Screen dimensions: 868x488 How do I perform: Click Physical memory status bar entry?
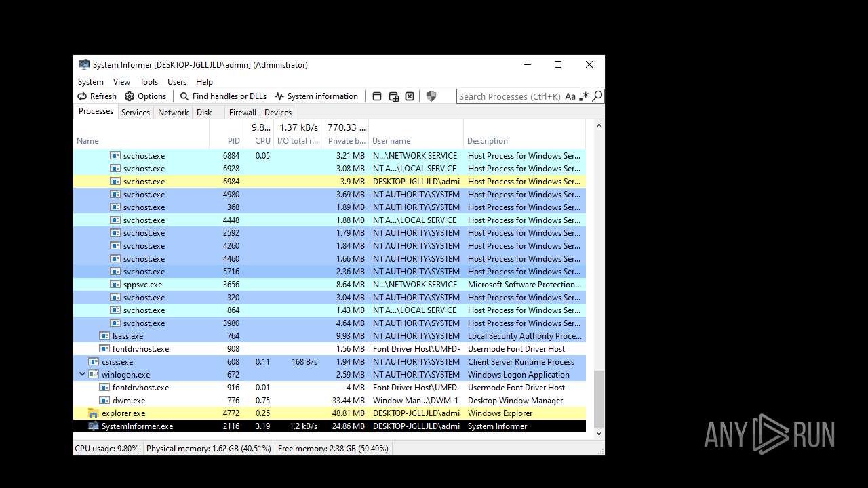(x=209, y=449)
